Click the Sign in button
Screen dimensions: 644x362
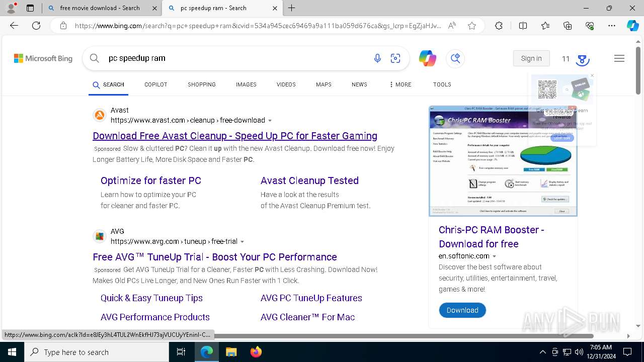(x=531, y=58)
